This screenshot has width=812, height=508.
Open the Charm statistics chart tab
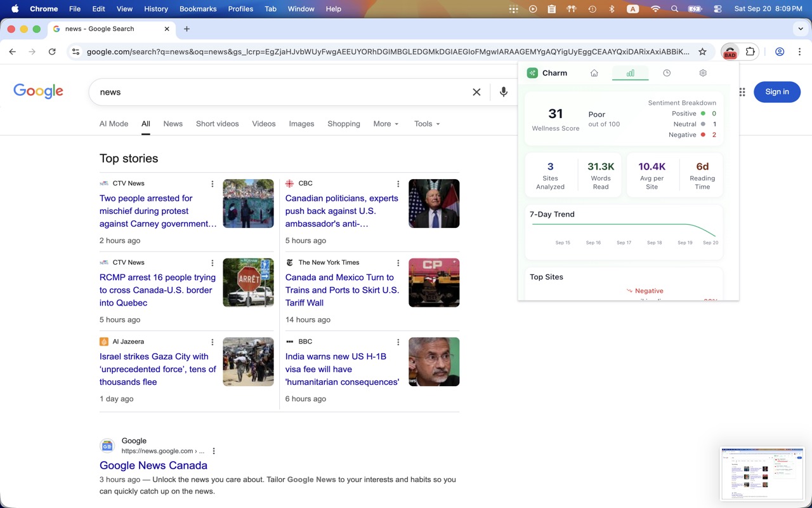(x=630, y=73)
